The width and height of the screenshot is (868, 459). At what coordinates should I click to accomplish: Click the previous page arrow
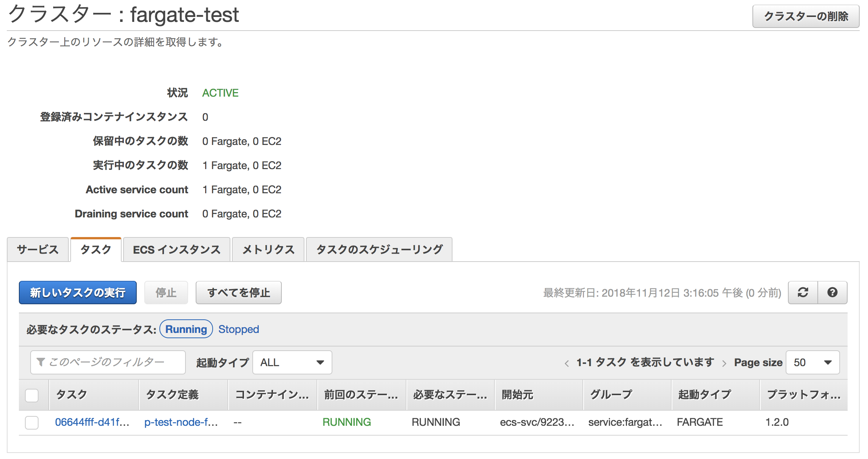(x=567, y=363)
